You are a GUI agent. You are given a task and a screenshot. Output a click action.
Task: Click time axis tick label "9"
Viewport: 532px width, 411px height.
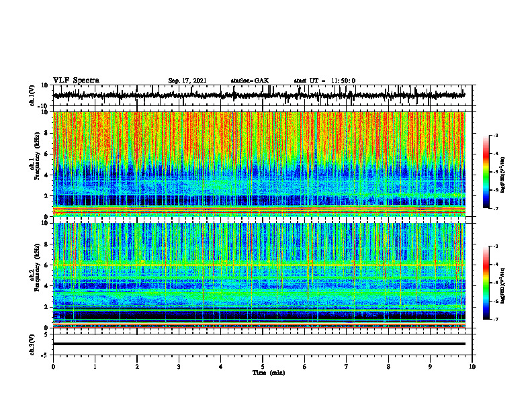tap(430, 367)
